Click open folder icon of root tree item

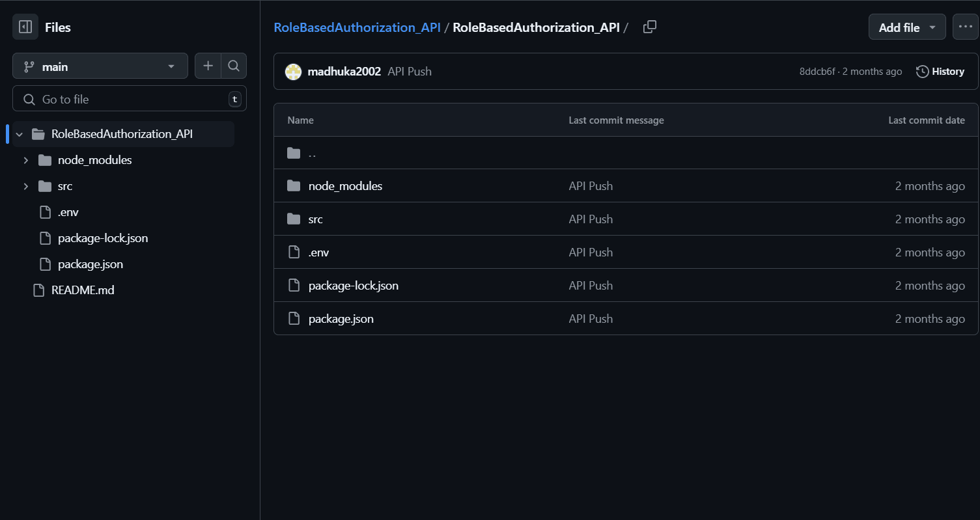click(38, 134)
